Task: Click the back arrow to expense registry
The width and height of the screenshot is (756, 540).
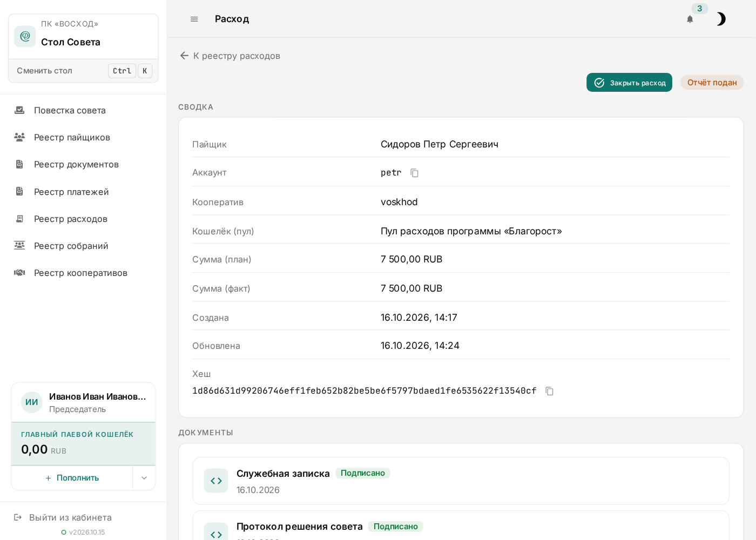Action: 184,56
